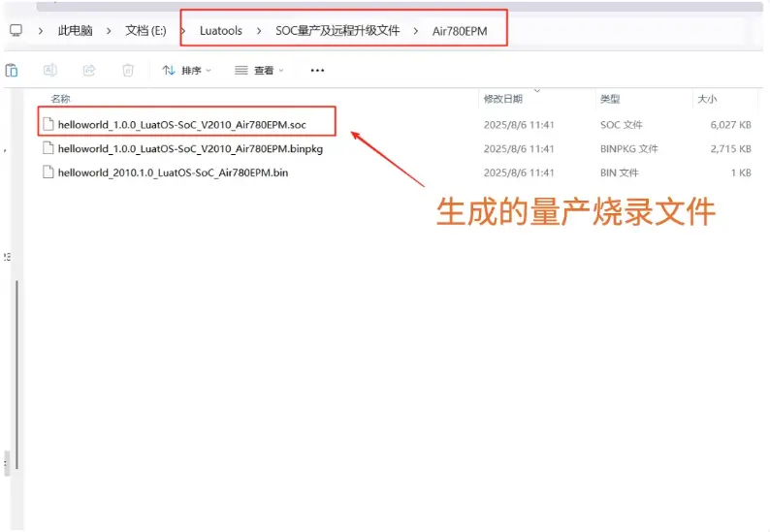The height and width of the screenshot is (532, 770).
Task: Expand chevron after 此电脑 in breadcrumb
Action: [x=109, y=31]
